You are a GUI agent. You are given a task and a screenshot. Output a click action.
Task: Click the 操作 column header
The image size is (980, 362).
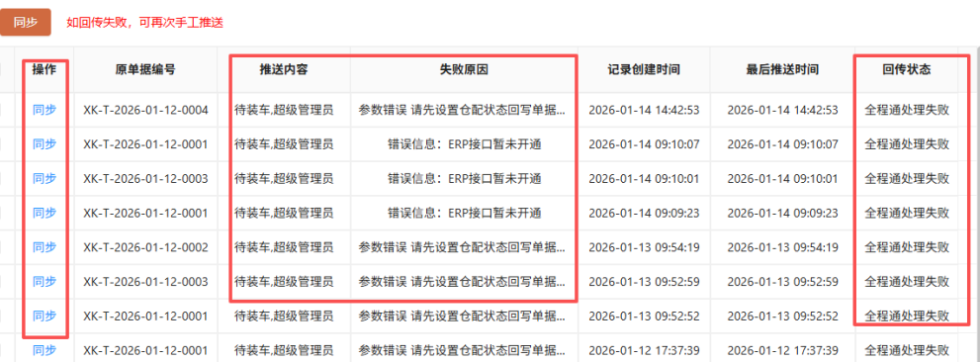point(45,70)
